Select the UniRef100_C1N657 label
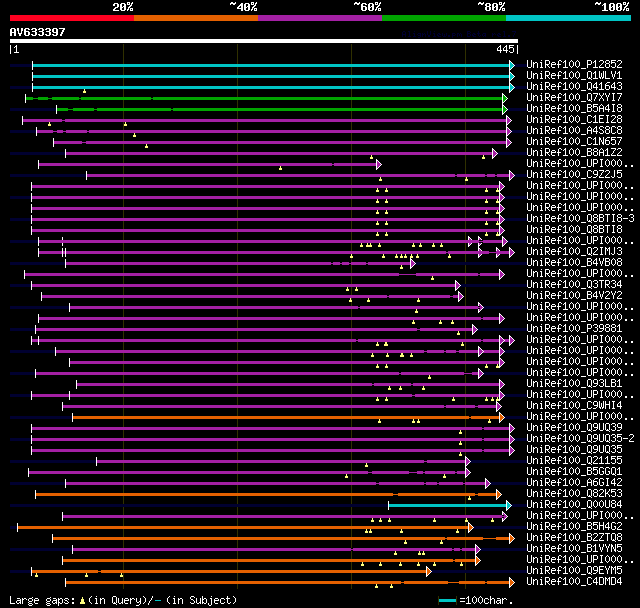The width and height of the screenshot is (640, 608). pos(574,142)
